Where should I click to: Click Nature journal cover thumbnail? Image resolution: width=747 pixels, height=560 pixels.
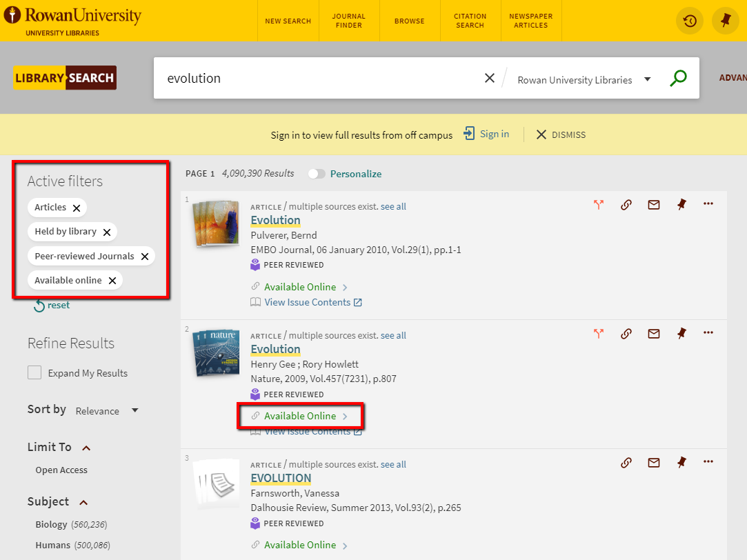pyautogui.click(x=216, y=352)
